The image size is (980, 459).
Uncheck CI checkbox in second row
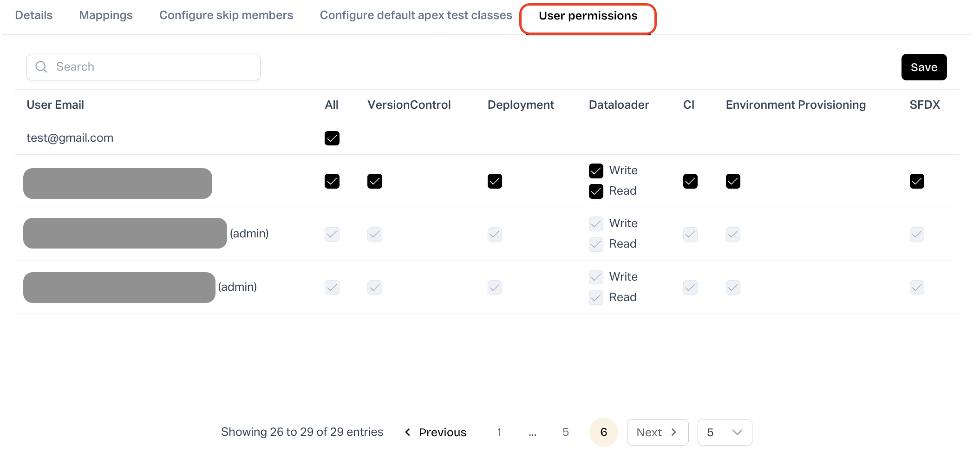tap(690, 181)
